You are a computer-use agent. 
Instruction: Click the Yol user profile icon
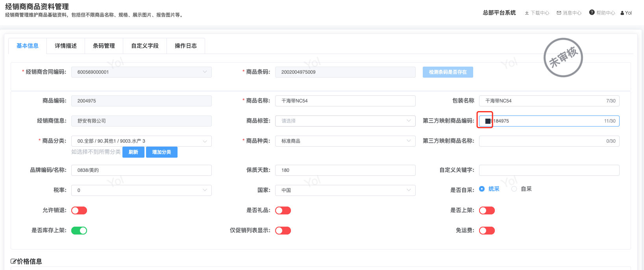tap(622, 13)
